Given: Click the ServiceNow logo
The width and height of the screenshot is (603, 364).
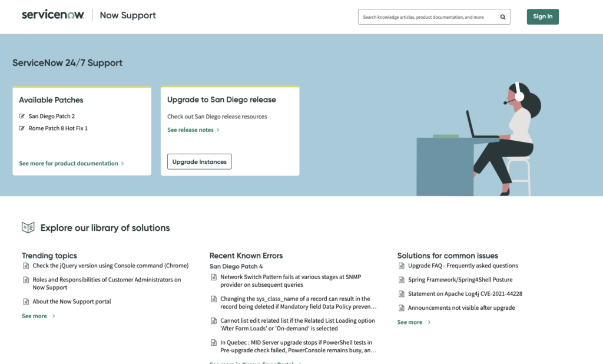Looking at the screenshot, I should coord(52,15).
